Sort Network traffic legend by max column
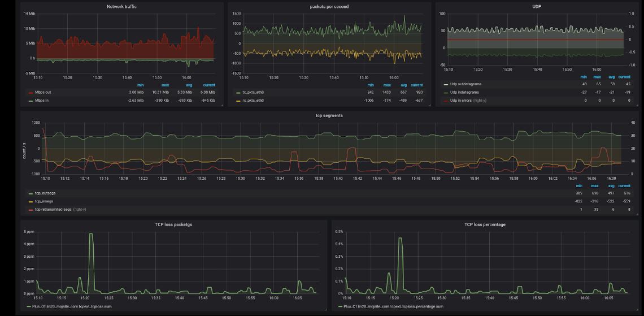 (165, 85)
